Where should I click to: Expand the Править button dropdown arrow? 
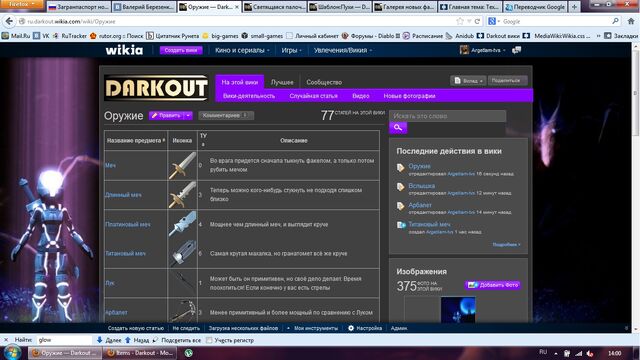click(188, 116)
